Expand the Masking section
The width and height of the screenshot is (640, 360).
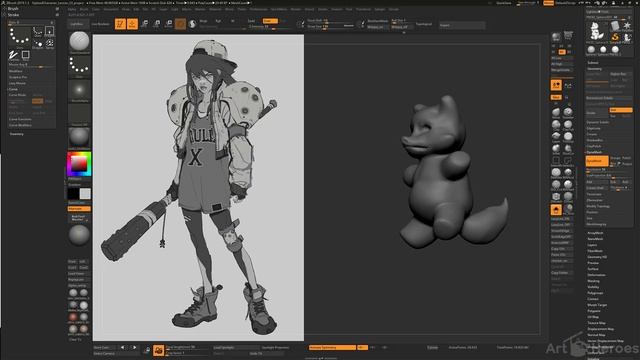(x=593, y=281)
